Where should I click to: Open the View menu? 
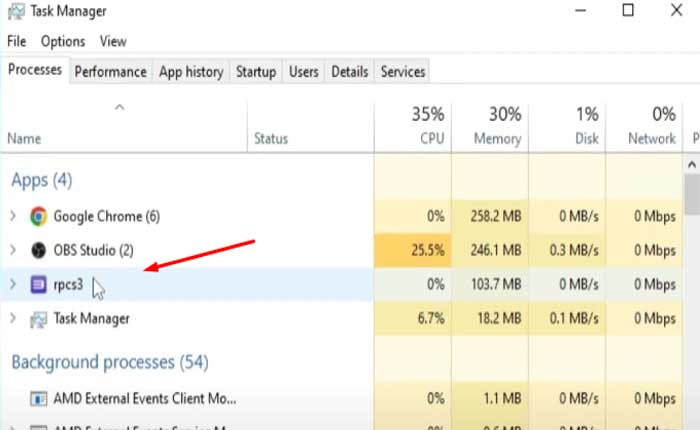(113, 42)
